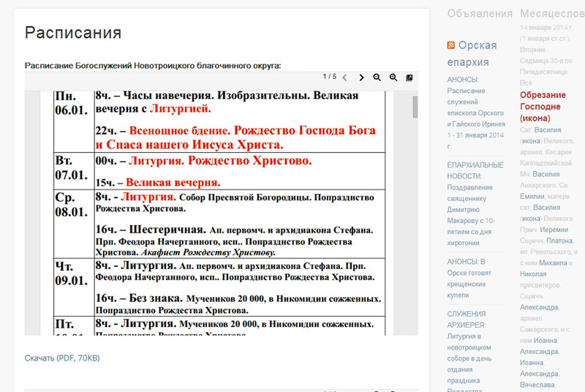Click the RSS feed icon beside Орская епархия
Image resolution: width=585 pixels, height=392 pixels.
451,45
